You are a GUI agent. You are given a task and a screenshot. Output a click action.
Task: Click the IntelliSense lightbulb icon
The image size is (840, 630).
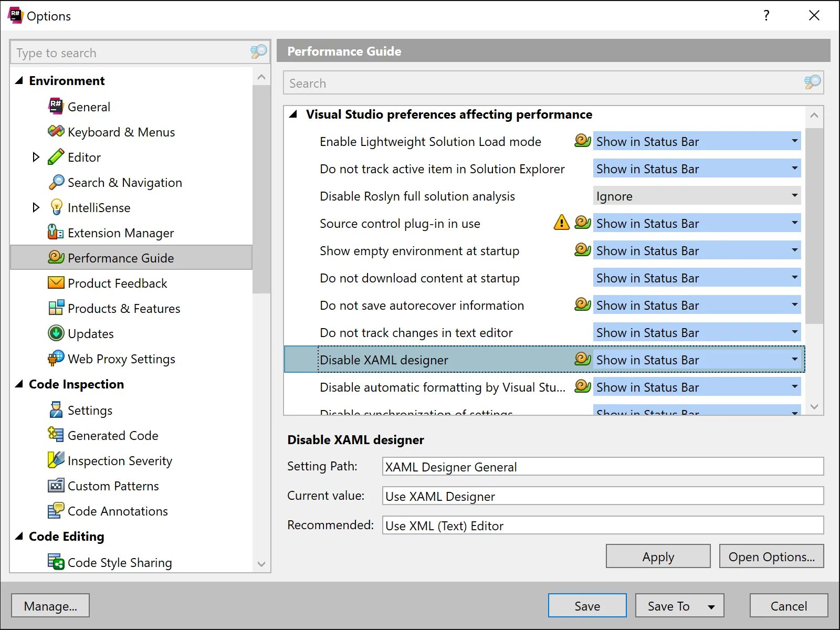click(56, 207)
